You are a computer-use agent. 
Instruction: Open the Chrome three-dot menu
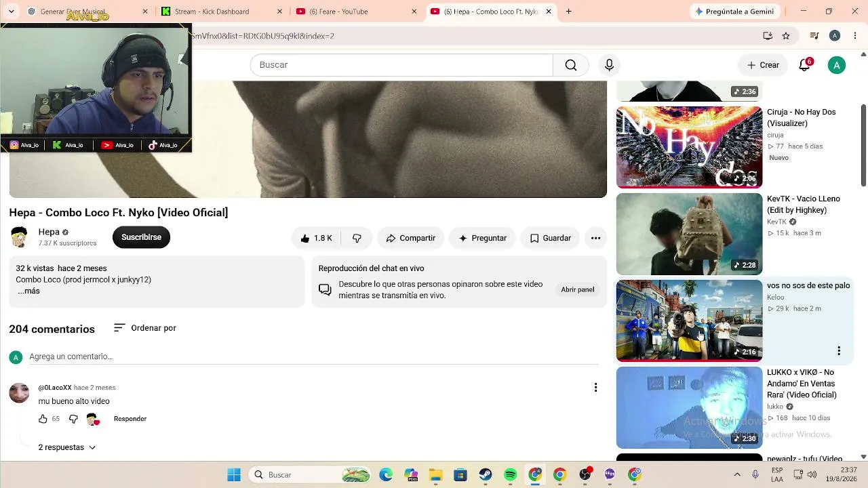pyautogui.click(x=856, y=36)
